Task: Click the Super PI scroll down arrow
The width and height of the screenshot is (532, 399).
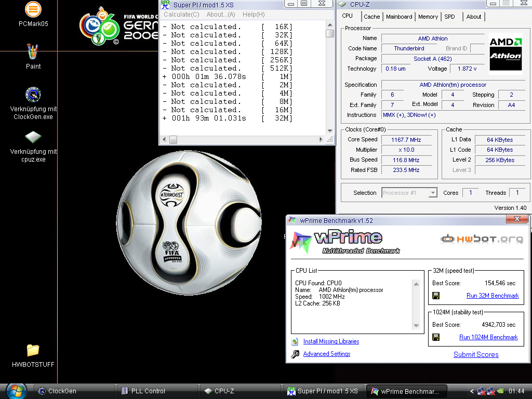Action: 330,130
